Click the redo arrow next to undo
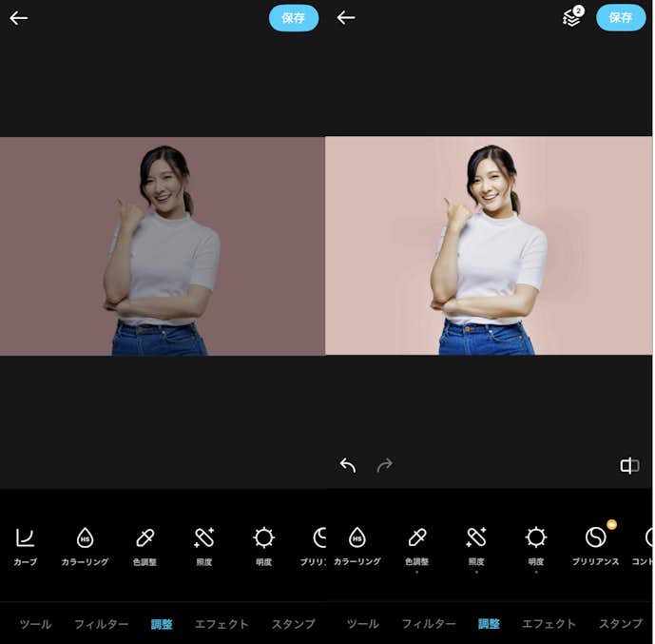The height and width of the screenshot is (644, 655). [x=384, y=465]
